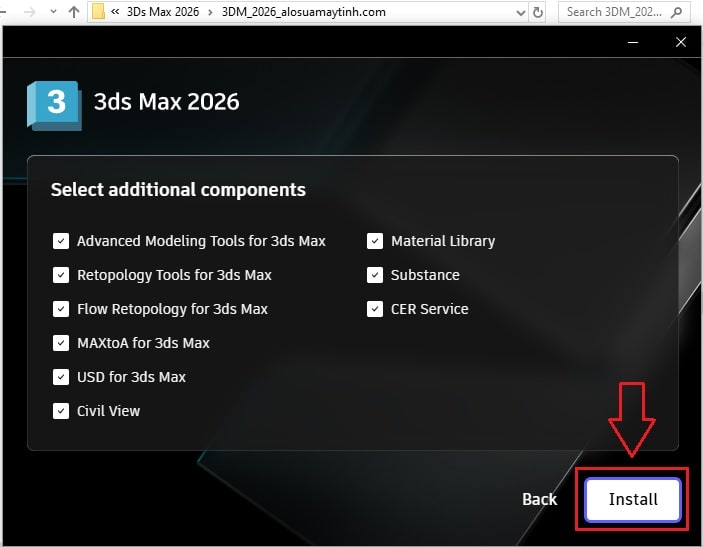Toggle the Material Library checkbox

375,241
